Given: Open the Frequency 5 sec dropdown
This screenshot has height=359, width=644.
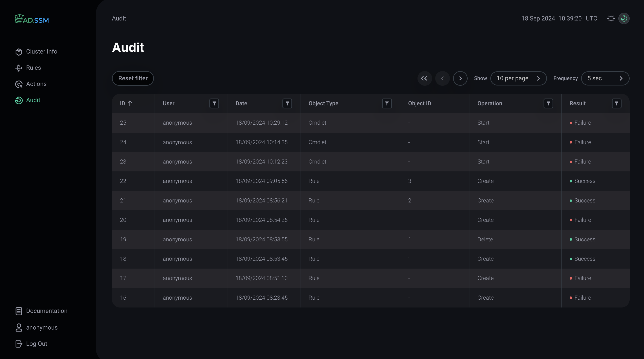Looking at the screenshot, I should click(x=605, y=78).
